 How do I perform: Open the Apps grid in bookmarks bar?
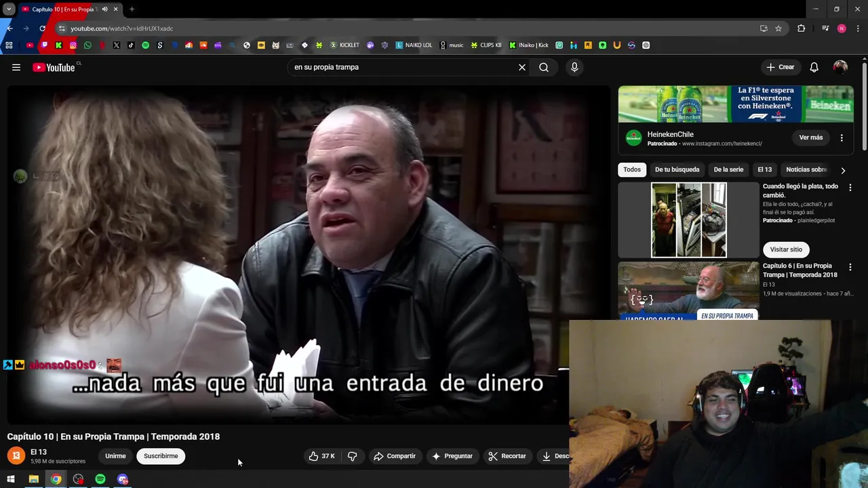[9, 45]
